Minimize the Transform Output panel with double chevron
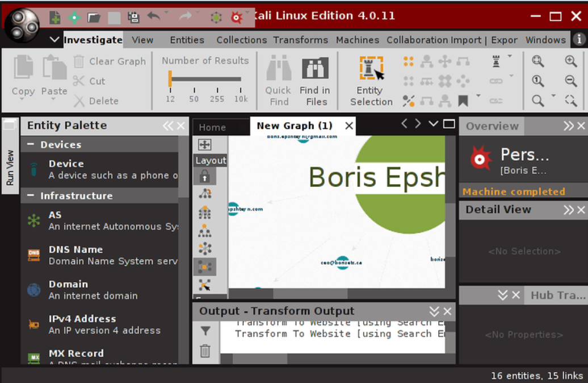The height and width of the screenshot is (383, 588). click(434, 311)
